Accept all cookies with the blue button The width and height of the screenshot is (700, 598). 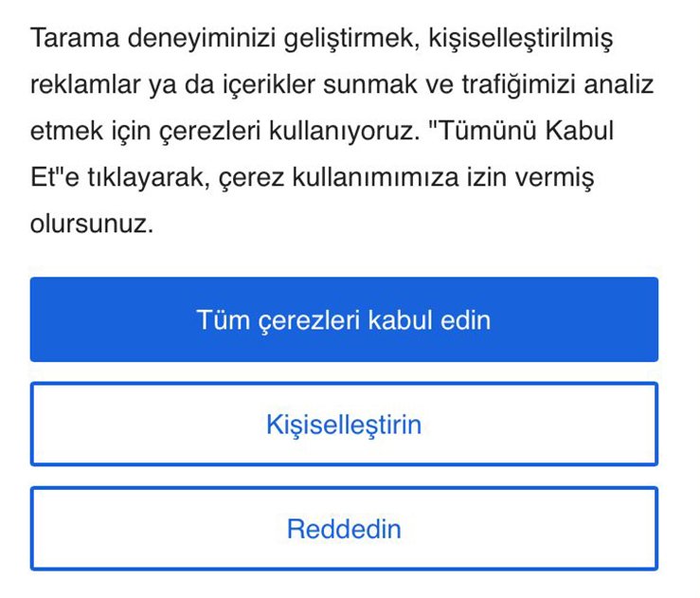pos(344,319)
